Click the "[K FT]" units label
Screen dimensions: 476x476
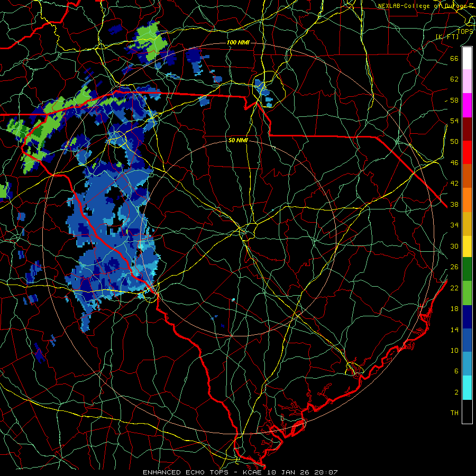tap(447, 36)
